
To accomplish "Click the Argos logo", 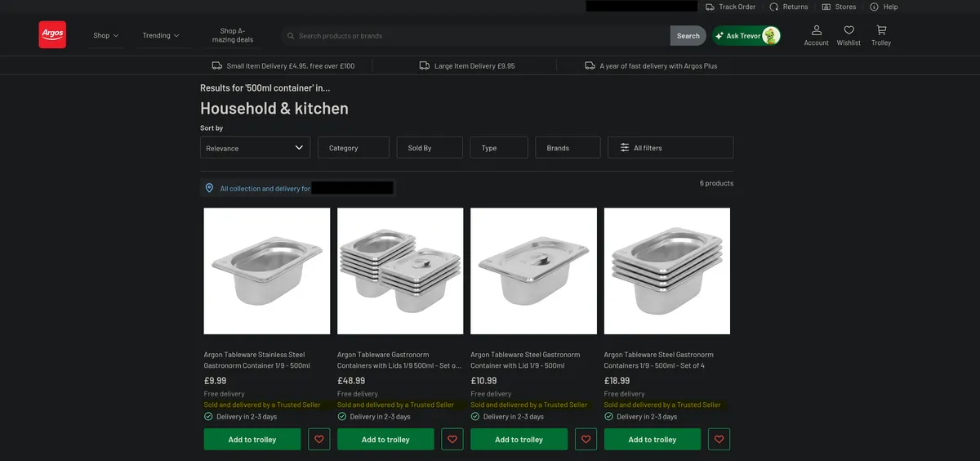I will coord(52,34).
